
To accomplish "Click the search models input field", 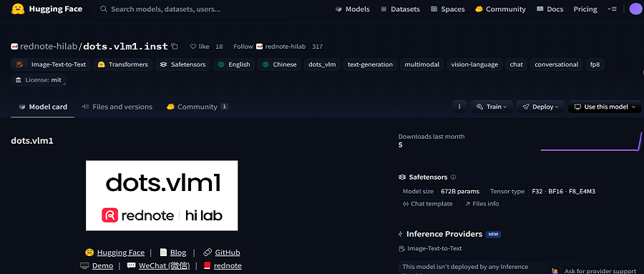I will tap(191, 9).
